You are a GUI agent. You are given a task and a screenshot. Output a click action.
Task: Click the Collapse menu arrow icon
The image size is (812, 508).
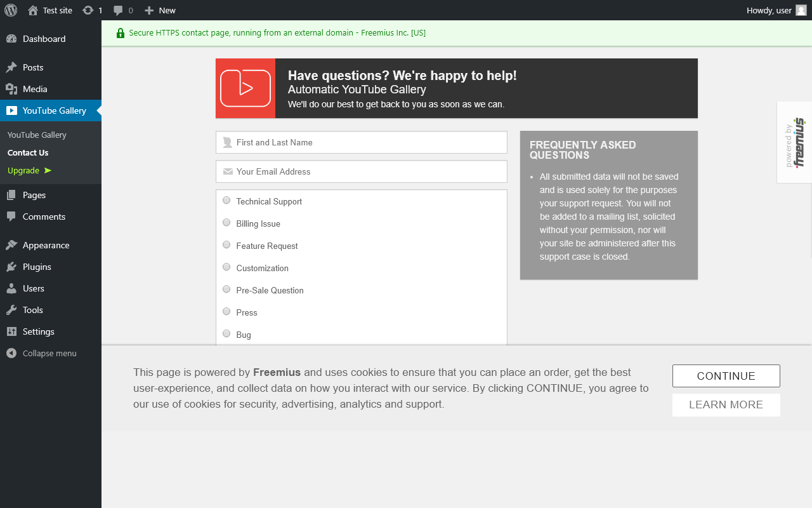(11, 353)
